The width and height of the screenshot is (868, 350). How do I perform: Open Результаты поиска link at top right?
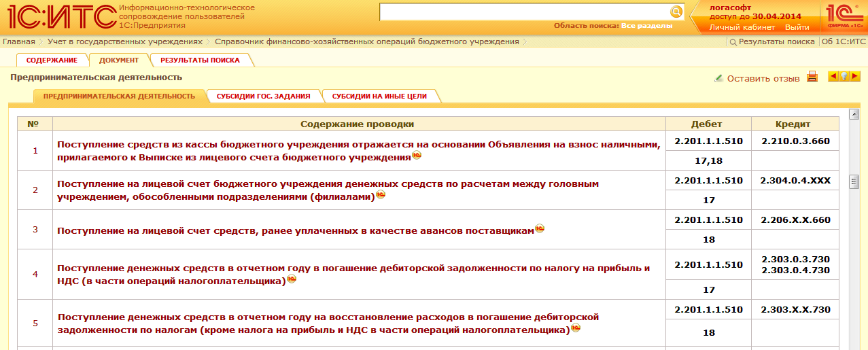tap(777, 41)
